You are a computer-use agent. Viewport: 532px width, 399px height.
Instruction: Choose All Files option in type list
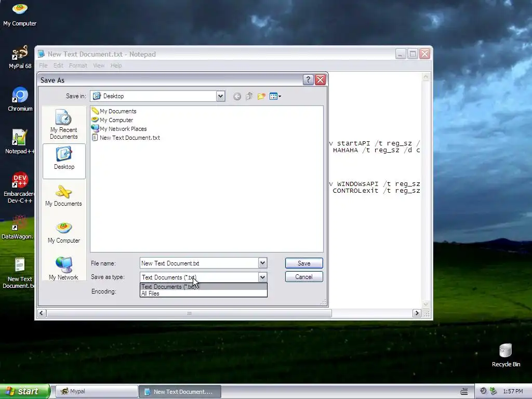click(204, 294)
